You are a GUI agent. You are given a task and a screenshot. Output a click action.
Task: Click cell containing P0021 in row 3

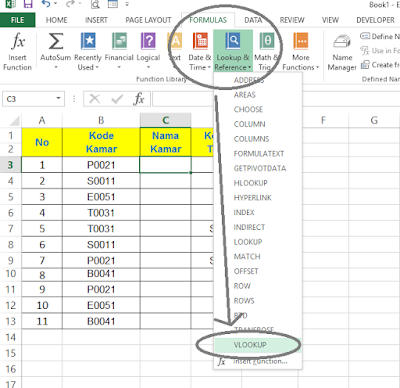pos(101,165)
